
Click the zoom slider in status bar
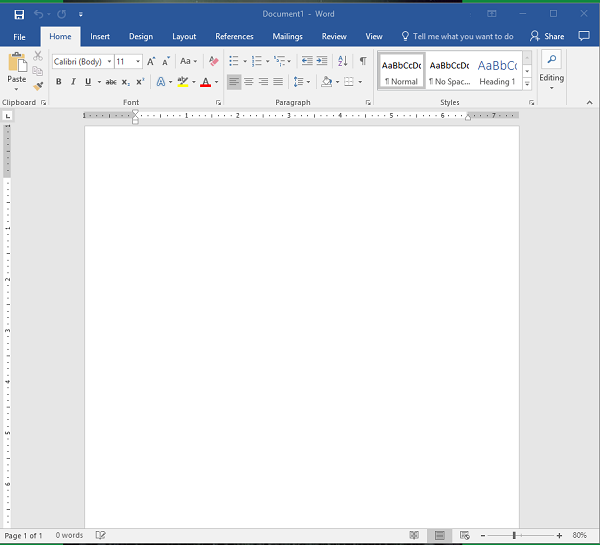pyautogui.click(x=514, y=536)
